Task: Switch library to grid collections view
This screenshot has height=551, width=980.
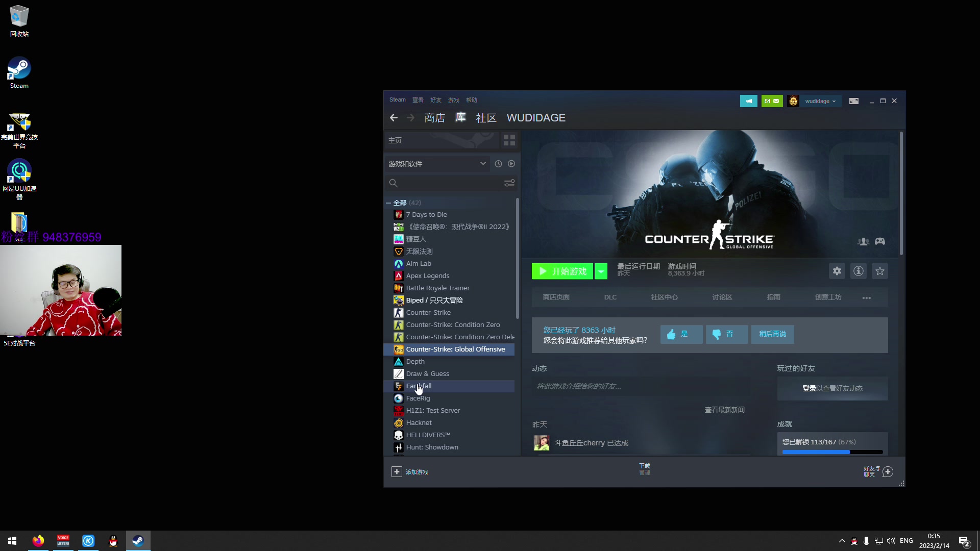Action: click(x=509, y=140)
